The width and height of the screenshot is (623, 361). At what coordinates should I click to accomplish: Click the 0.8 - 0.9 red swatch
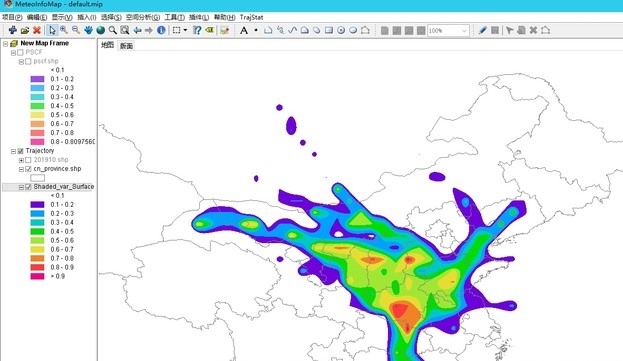pos(37,267)
